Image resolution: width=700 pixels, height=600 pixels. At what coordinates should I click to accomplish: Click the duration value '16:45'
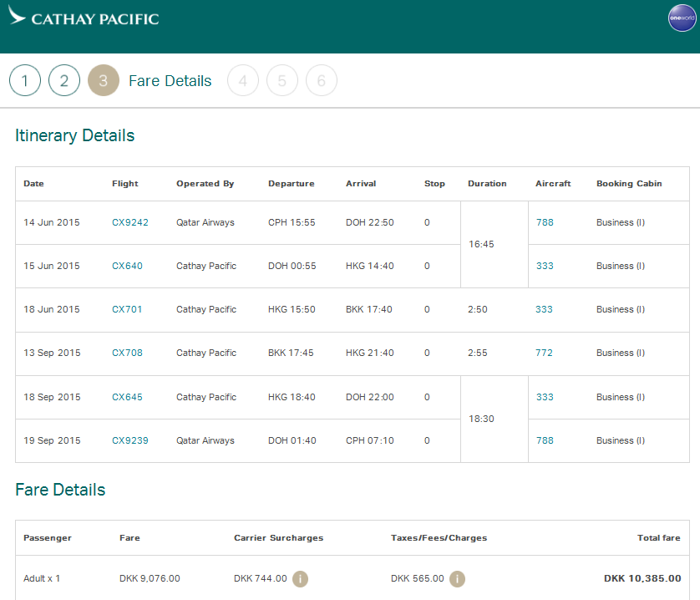click(481, 244)
